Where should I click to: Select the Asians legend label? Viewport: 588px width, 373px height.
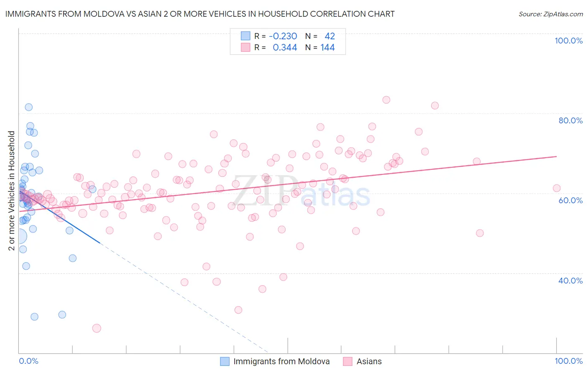[369, 361]
